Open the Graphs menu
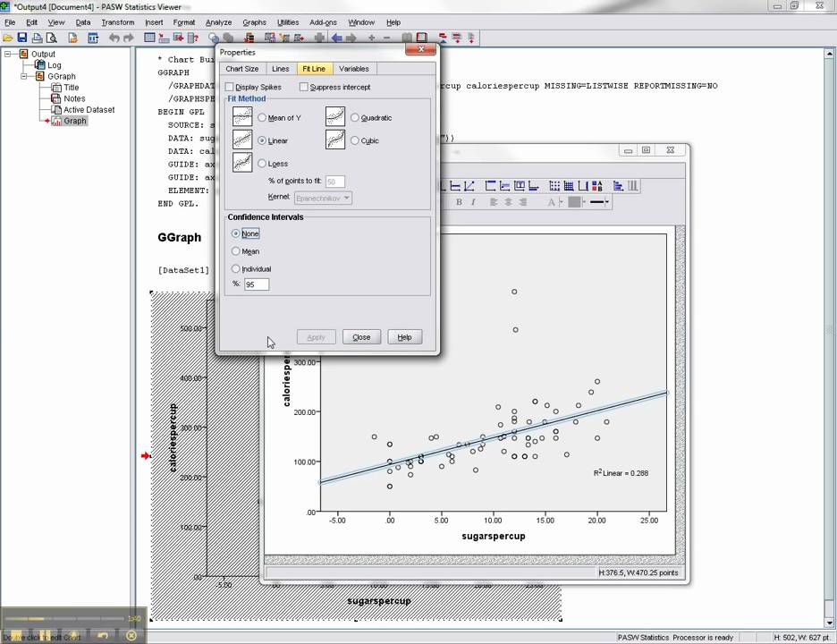This screenshot has height=644, width=837. tap(254, 22)
